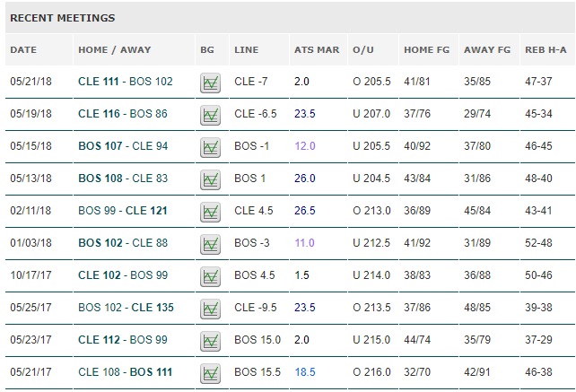This screenshot has width=576, height=392.
Task: Click the over/under value O 213.5
Action: click(x=371, y=308)
